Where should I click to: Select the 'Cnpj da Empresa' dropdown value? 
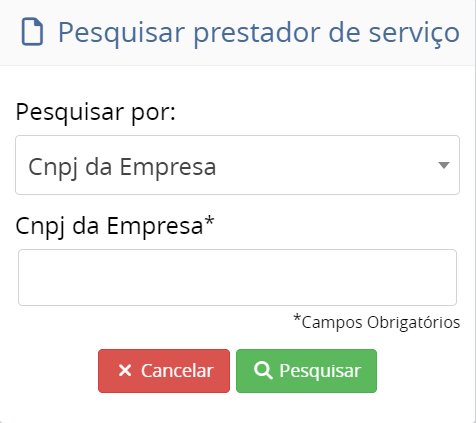pos(122,167)
